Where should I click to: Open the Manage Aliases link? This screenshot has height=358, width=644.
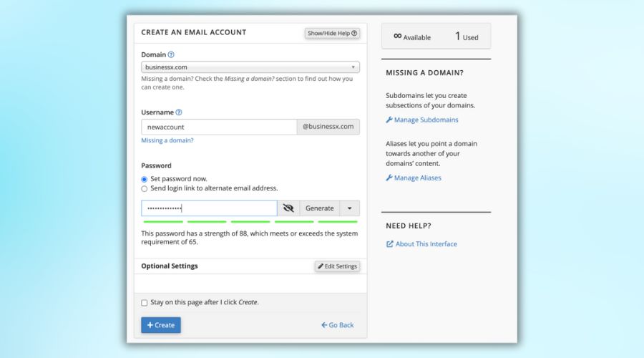(418, 178)
